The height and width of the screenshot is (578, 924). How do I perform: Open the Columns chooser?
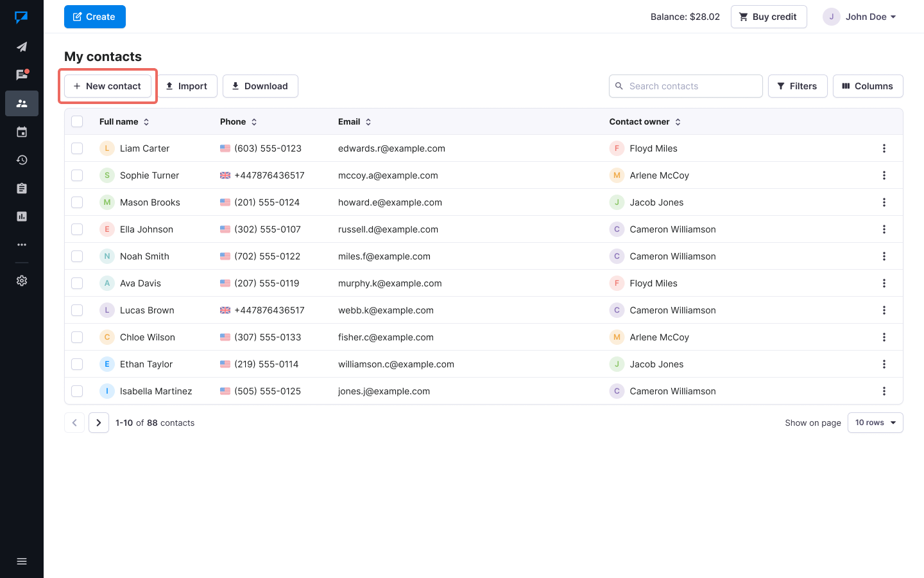868,86
